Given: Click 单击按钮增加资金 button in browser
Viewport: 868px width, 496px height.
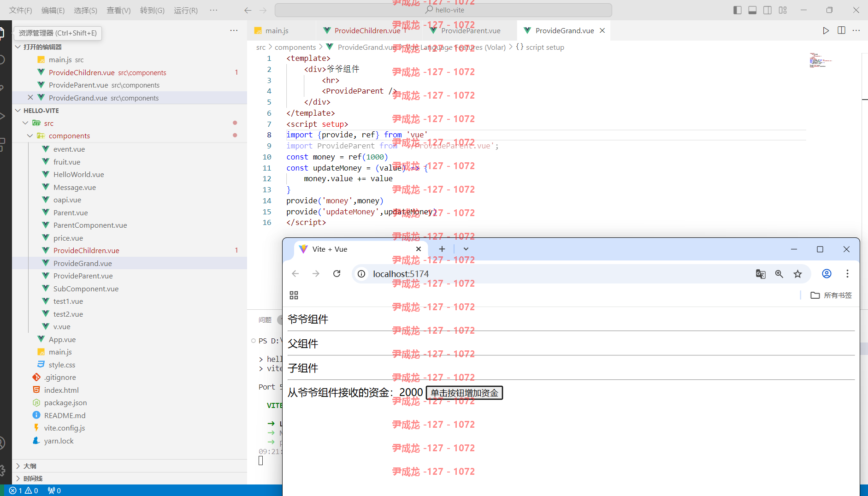Looking at the screenshot, I should pyautogui.click(x=464, y=393).
